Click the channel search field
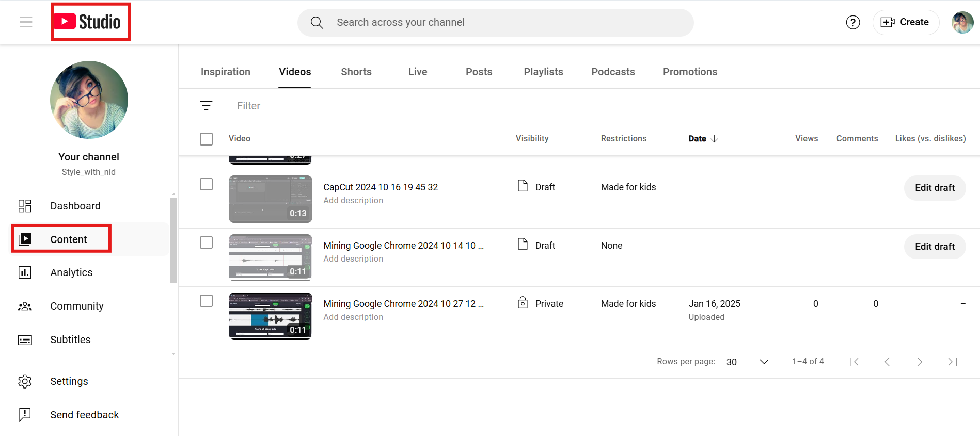 pos(496,22)
